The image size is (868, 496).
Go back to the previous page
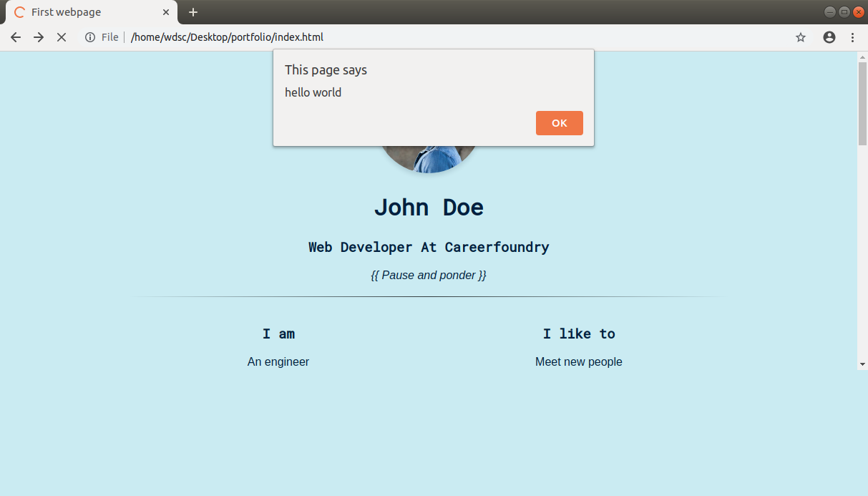pyautogui.click(x=16, y=37)
